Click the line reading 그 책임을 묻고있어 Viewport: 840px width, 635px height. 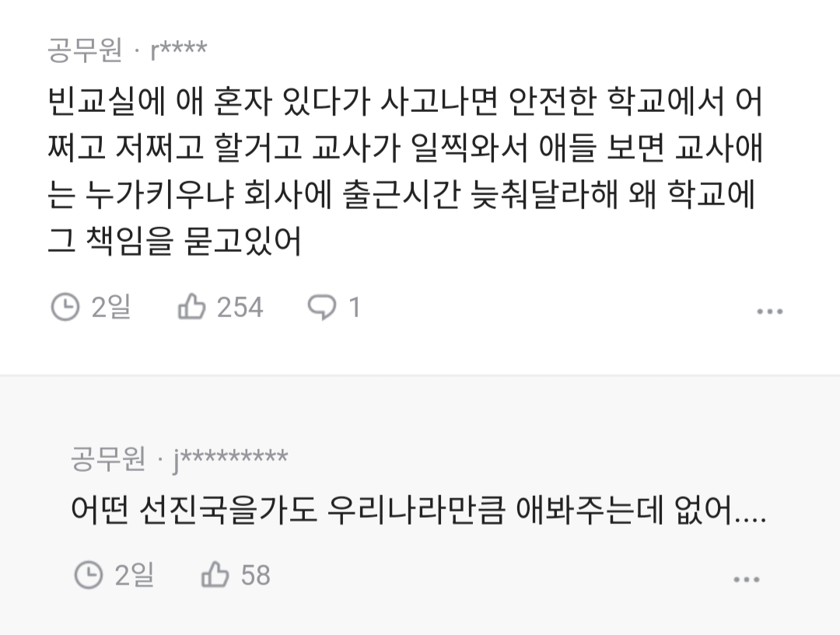point(175,241)
